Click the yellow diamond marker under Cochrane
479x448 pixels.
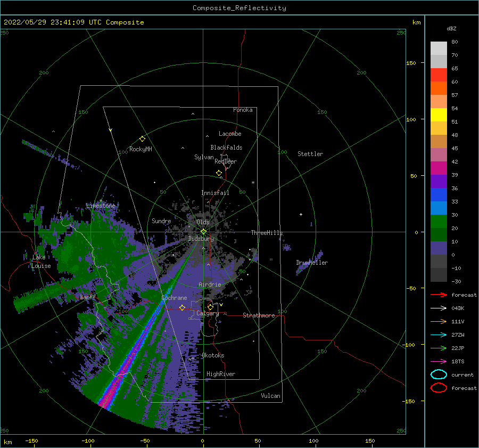coord(182,307)
